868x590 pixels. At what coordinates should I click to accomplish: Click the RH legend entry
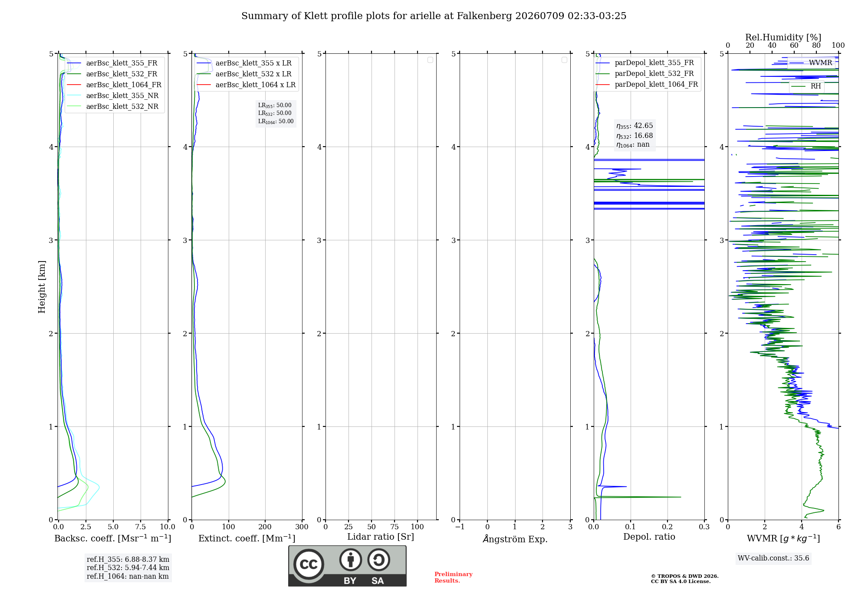(806, 86)
